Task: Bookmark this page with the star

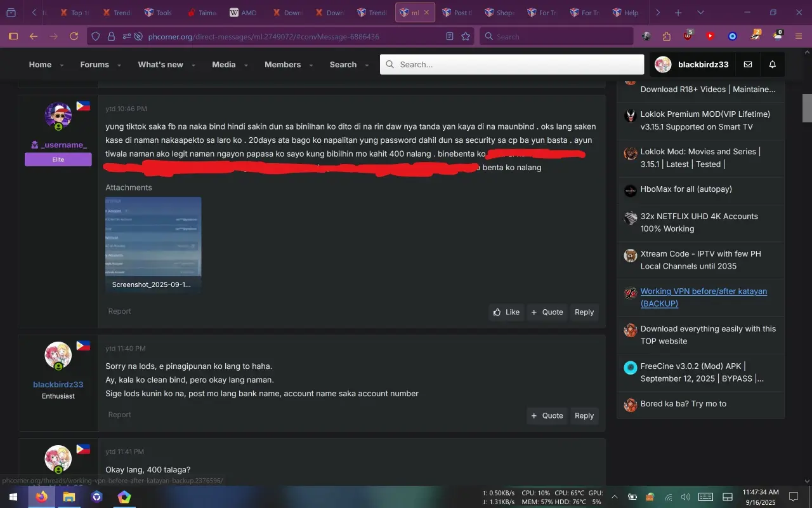Action: [466, 36]
